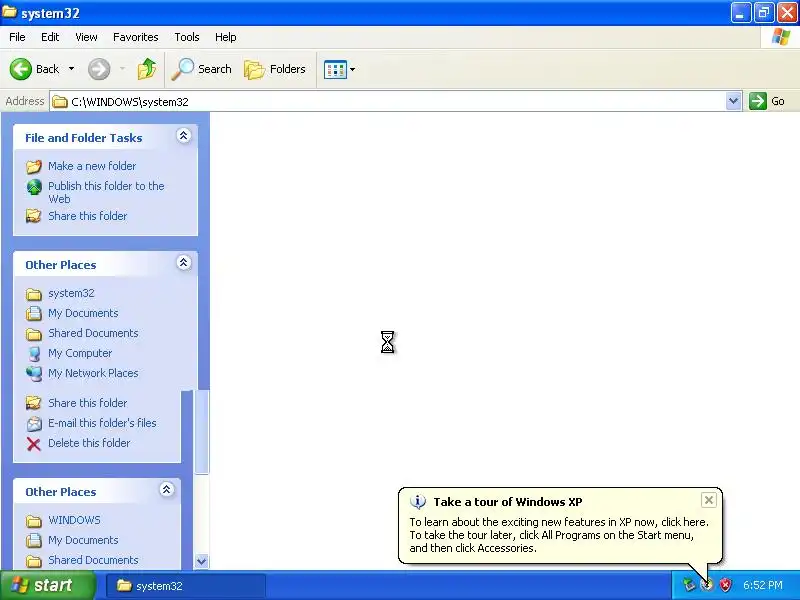Open the Favorites menu
The height and width of the screenshot is (600, 800).
coord(136,37)
